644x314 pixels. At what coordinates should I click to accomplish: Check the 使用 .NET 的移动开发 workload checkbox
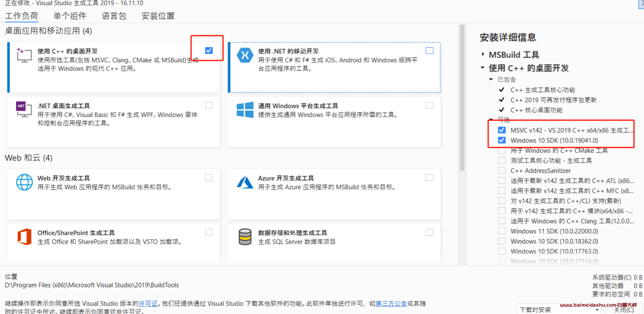pos(429,50)
